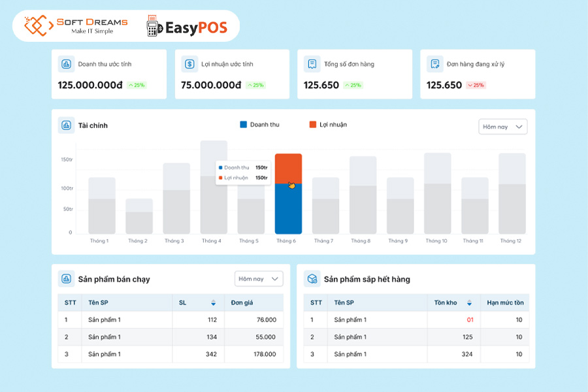Click the Hạn mức tồn column header
Image resolution: width=588 pixels, height=392 pixels.
click(504, 302)
